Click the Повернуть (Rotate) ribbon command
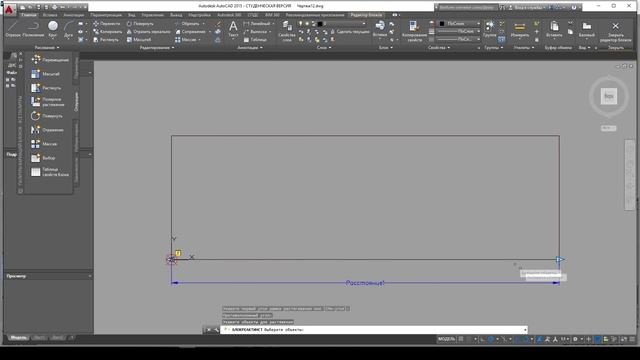640x360 pixels. (x=140, y=24)
